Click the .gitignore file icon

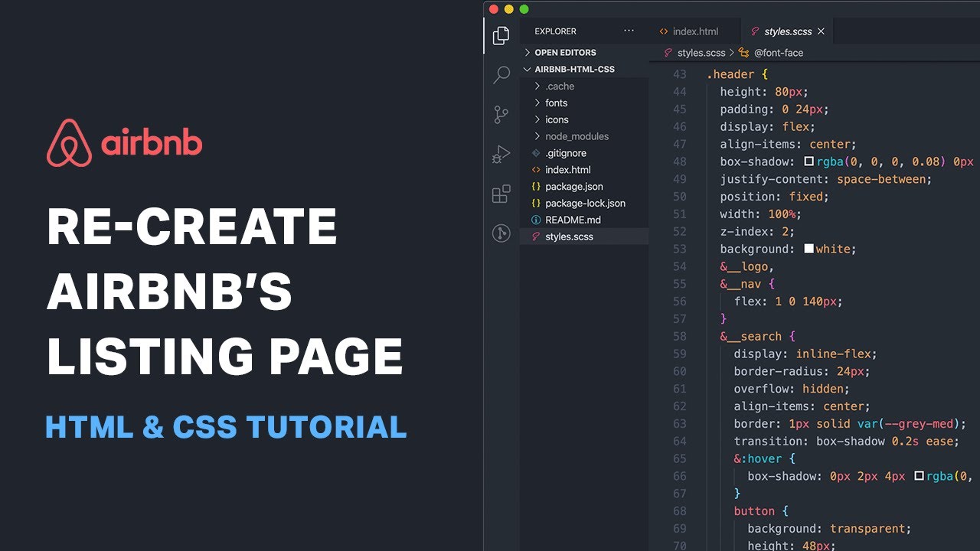535,153
